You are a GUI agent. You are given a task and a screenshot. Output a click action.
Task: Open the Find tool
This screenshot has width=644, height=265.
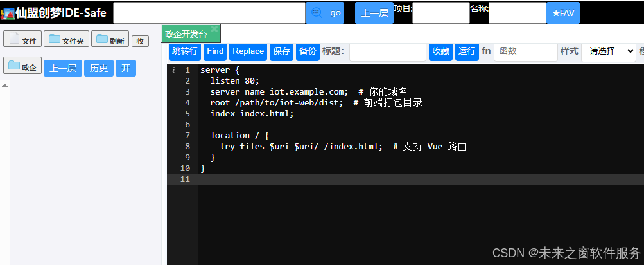pyautogui.click(x=215, y=51)
